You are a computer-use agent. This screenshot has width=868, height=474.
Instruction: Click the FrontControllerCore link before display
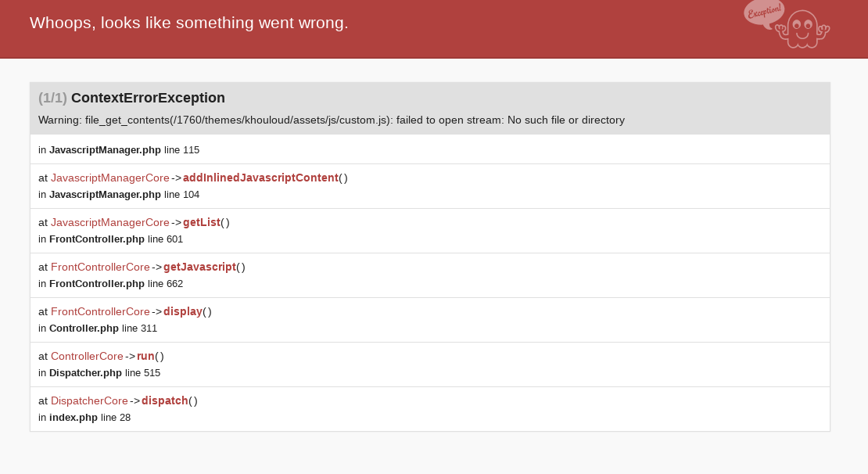100,311
